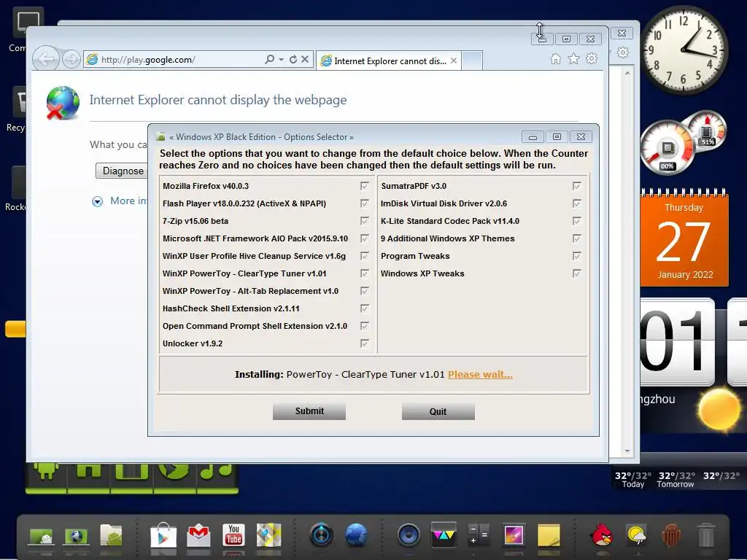Open the brown KitKat Android dock icon

pos(671,535)
